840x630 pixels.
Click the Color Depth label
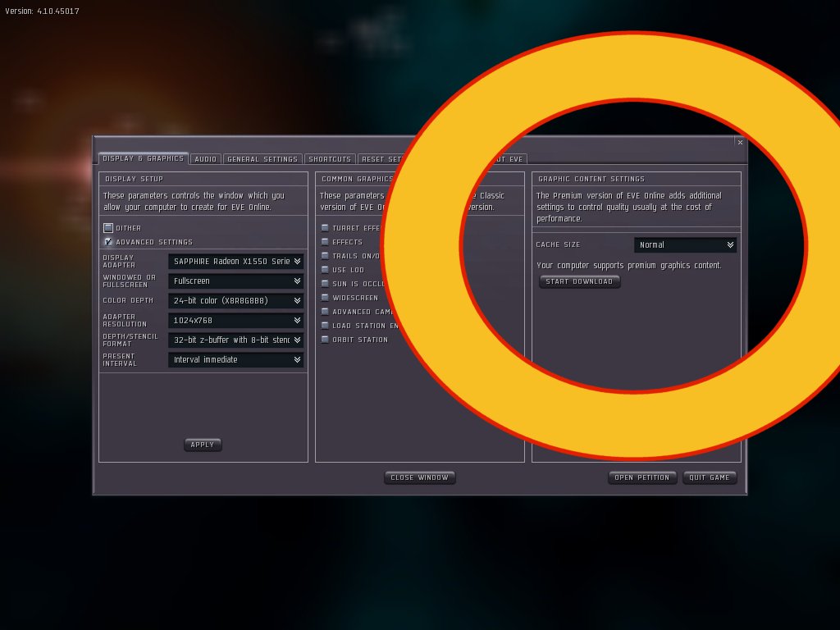(x=128, y=300)
